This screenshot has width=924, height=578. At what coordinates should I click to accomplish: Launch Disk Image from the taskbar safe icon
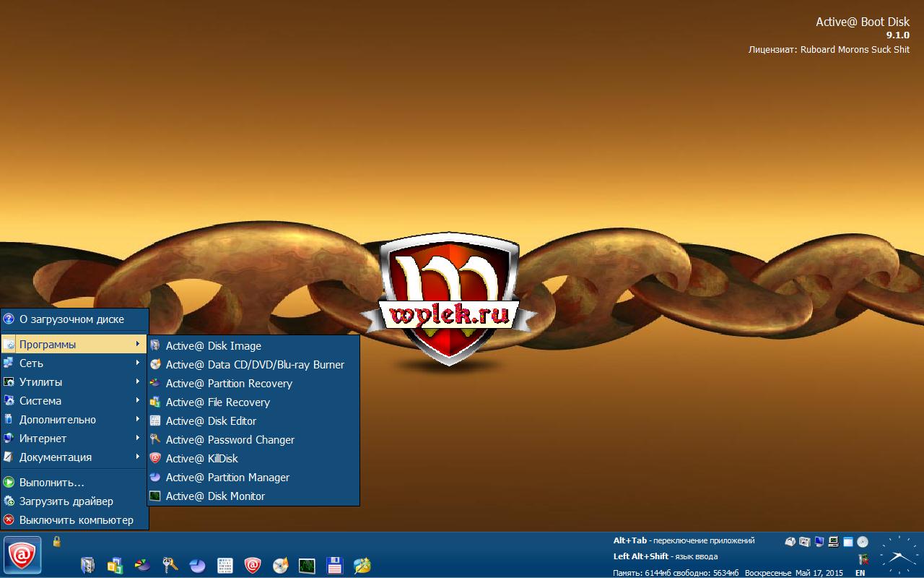tap(88, 565)
